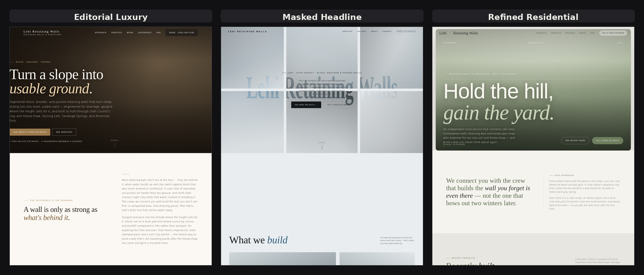Image resolution: width=644 pixels, height=275 pixels.
Task: Click the green hero Get a Free Estimate button
Action: pos(607,141)
